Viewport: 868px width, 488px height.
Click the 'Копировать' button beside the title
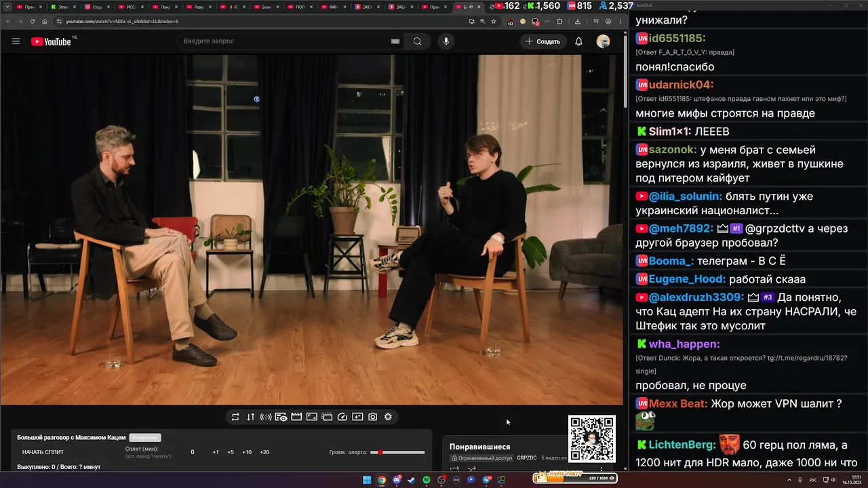coord(145,438)
